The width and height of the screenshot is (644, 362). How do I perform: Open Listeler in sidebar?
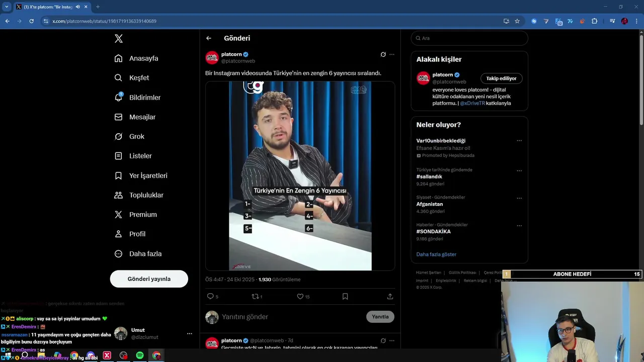133,156
